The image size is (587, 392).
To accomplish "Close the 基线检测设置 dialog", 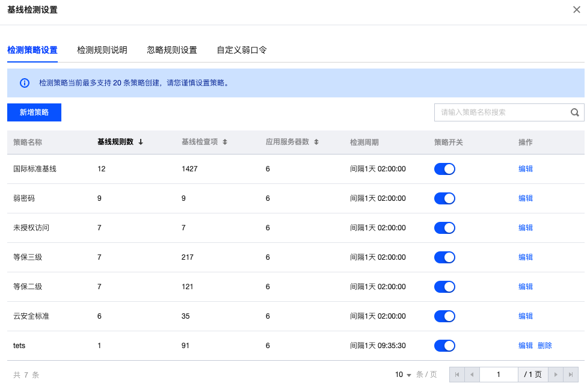I will (x=577, y=10).
